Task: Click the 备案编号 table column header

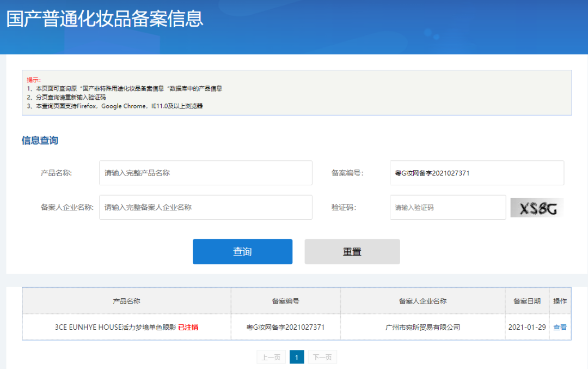Action: 285,301
